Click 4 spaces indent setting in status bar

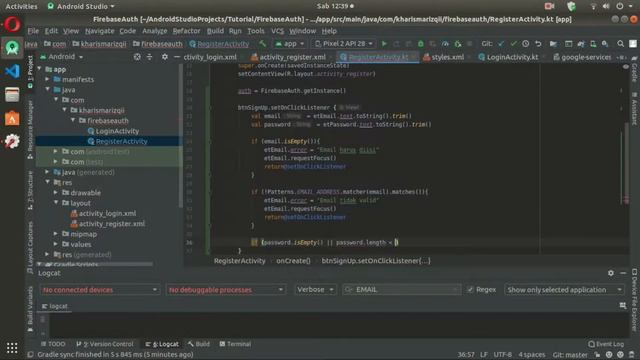[x=532, y=355]
